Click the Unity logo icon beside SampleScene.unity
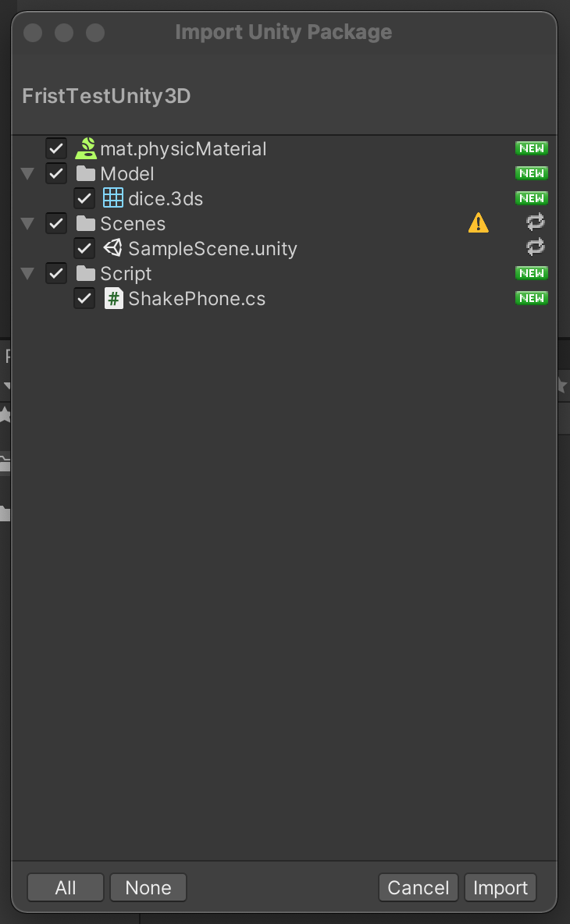This screenshot has height=924, width=570. [113, 248]
